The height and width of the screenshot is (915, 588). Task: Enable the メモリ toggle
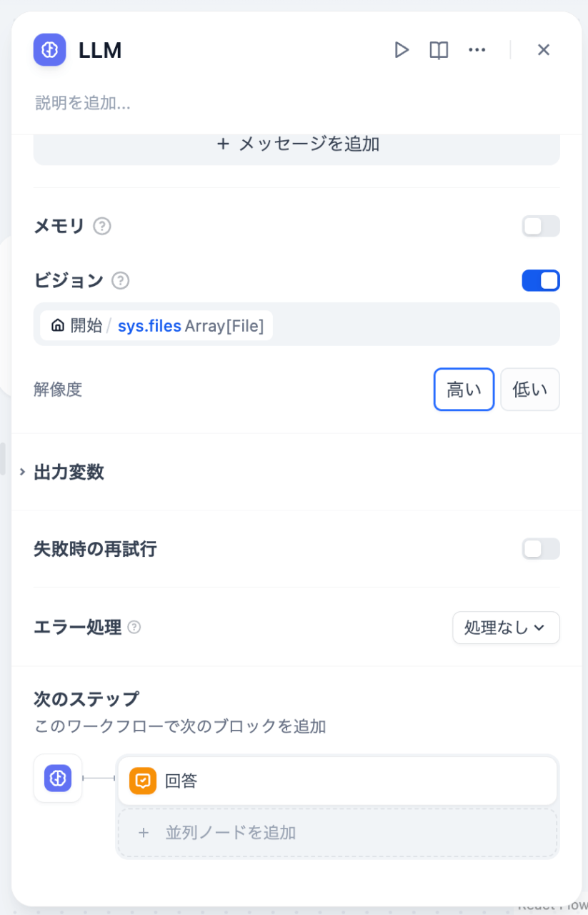[541, 227]
